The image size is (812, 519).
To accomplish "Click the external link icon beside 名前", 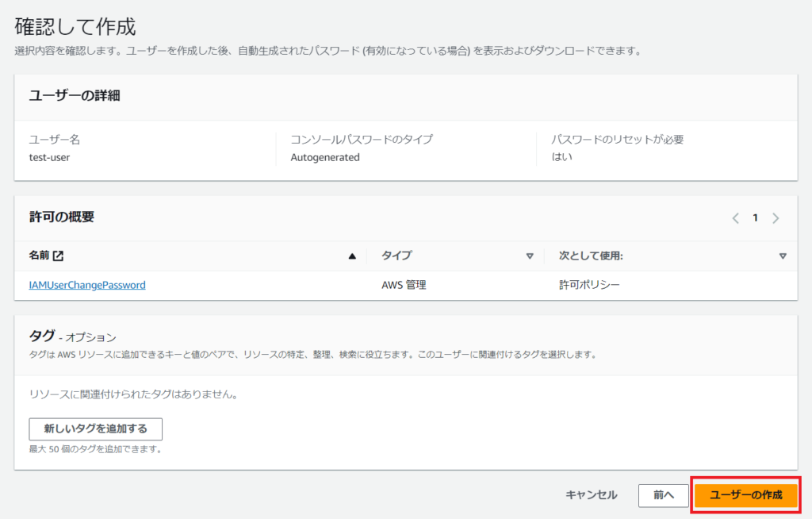I will click(58, 256).
